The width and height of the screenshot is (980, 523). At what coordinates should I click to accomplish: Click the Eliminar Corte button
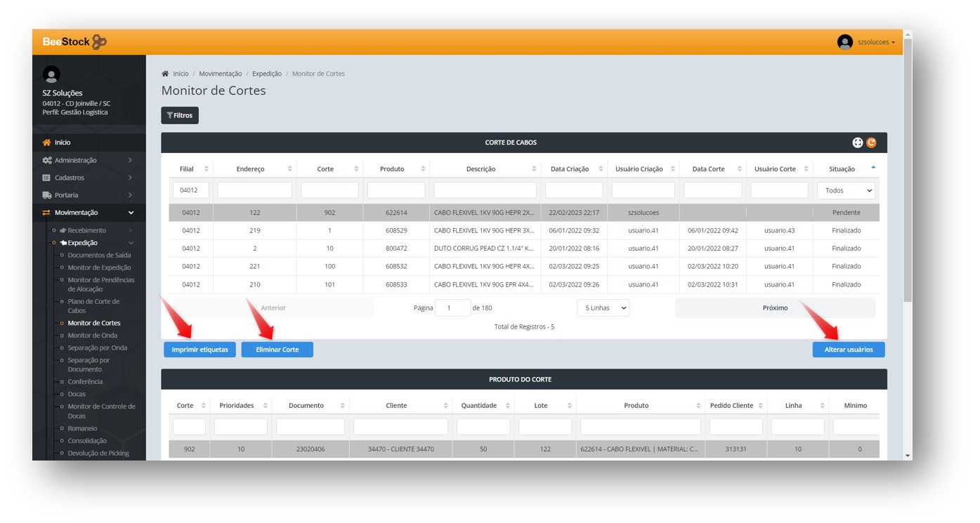[x=277, y=350]
